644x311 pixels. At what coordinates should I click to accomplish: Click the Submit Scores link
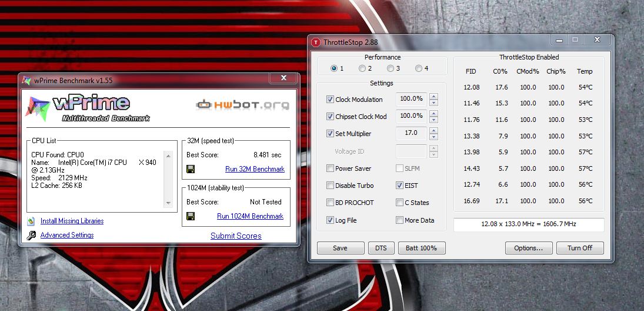236,236
